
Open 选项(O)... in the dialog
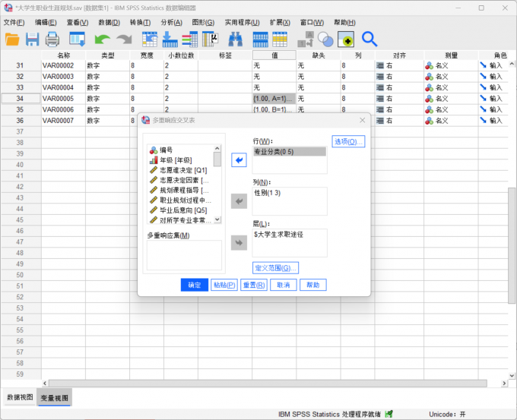pyautogui.click(x=348, y=141)
